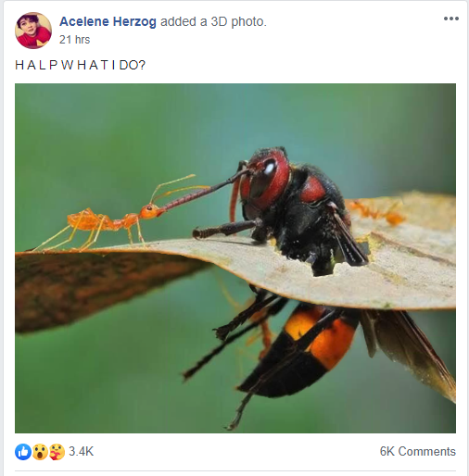469x476 pixels.
Task: Open the 3.4K reactions count list
Action: 81,451
